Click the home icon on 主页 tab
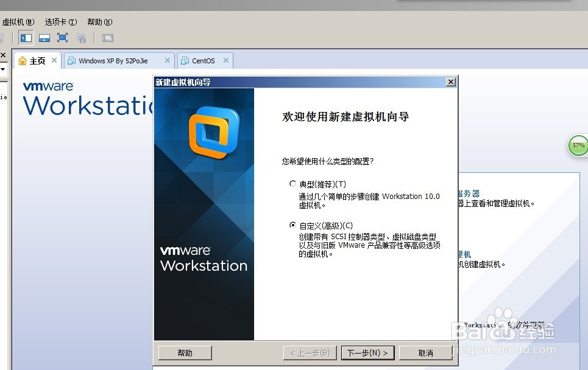 (23, 61)
